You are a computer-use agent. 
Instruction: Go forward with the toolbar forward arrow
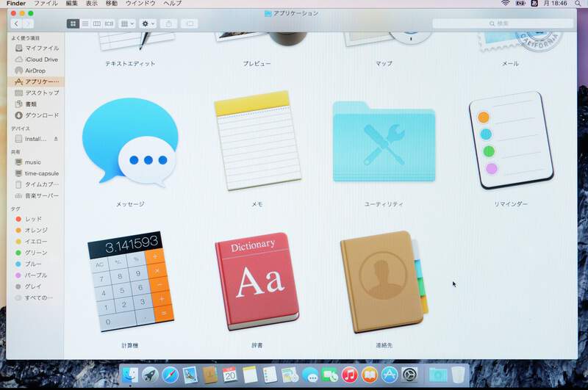pyautogui.click(x=28, y=24)
